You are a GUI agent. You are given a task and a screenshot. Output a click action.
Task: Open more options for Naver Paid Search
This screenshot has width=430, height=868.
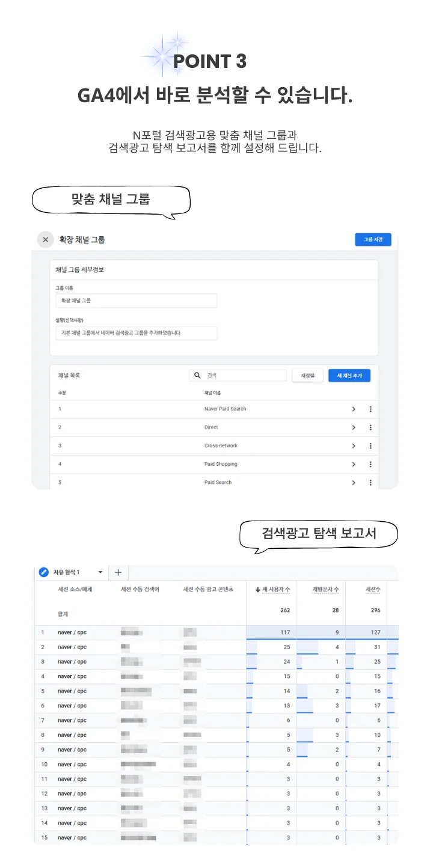(370, 409)
